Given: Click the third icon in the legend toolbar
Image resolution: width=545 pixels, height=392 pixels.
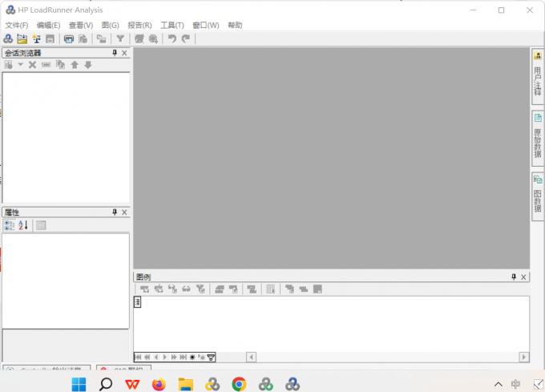Looking at the screenshot, I should click(x=172, y=289).
